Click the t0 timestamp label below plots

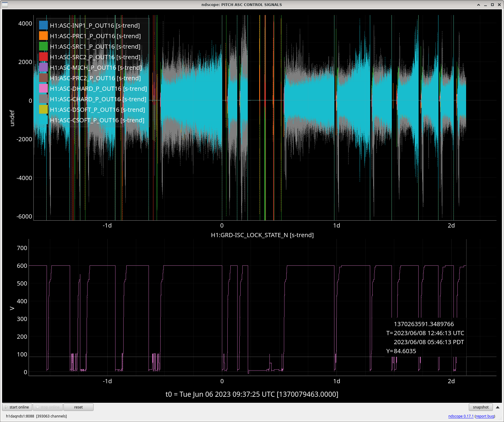(252, 394)
